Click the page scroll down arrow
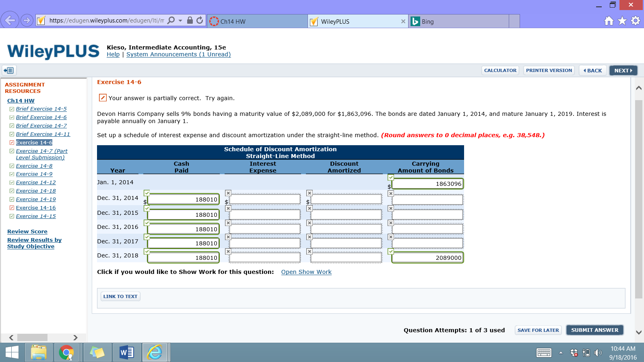Image resolution: width=644 pixels, height=362 pixels. (x=639, y=333)
